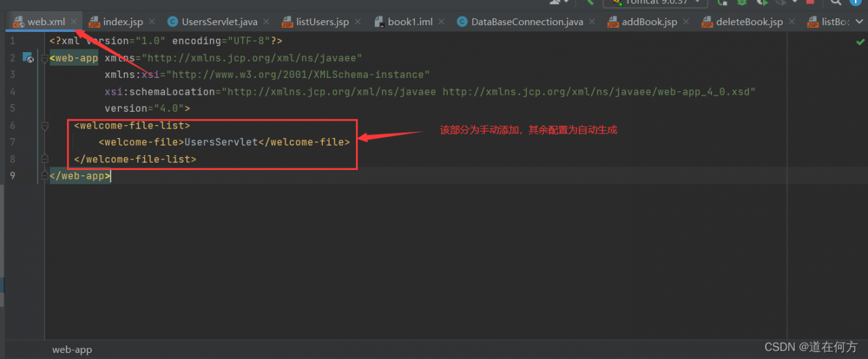Click the opening web-app tag

(74, 58)
